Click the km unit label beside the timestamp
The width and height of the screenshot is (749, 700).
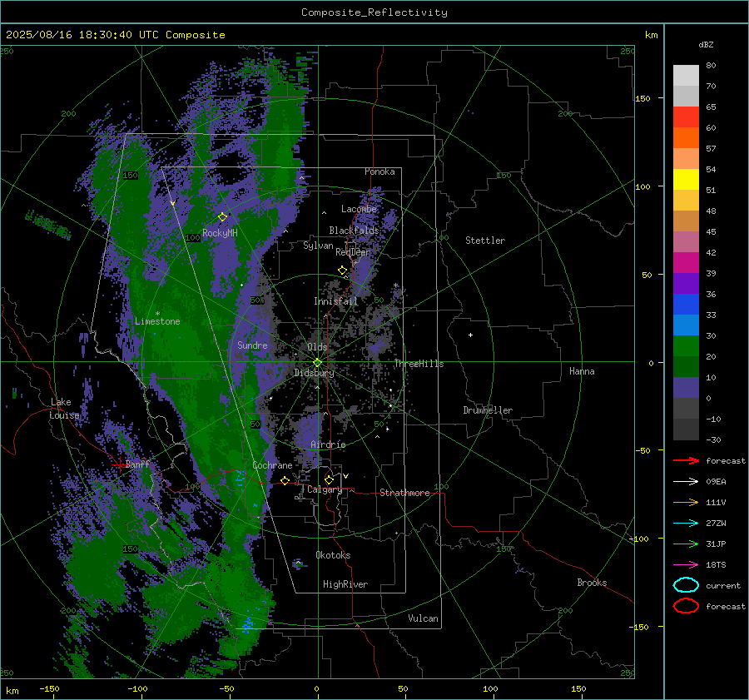coord(651,35)
